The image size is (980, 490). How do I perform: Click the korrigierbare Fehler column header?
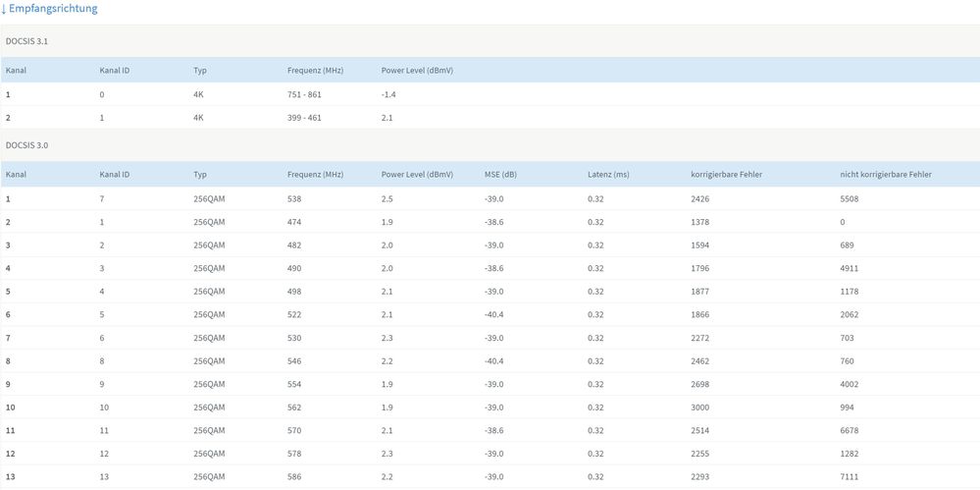tap(726, 175)
